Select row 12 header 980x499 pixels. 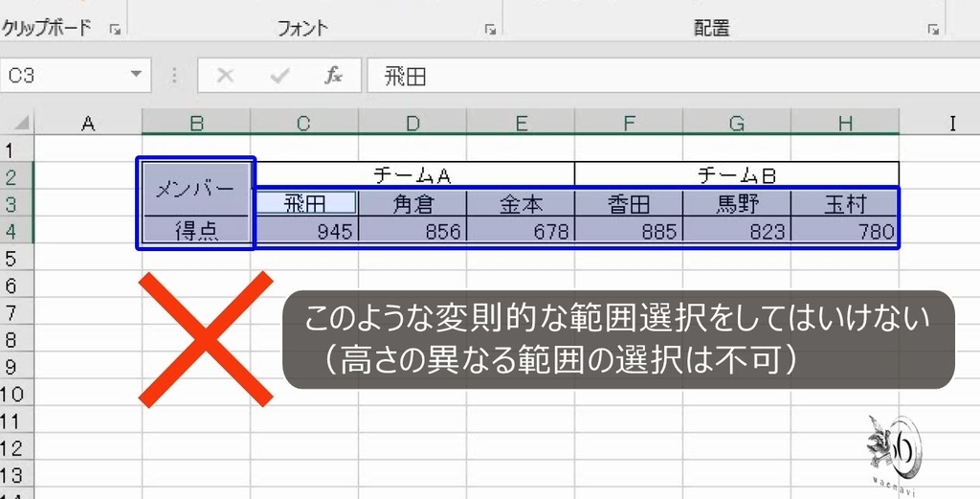coord(17,446)
